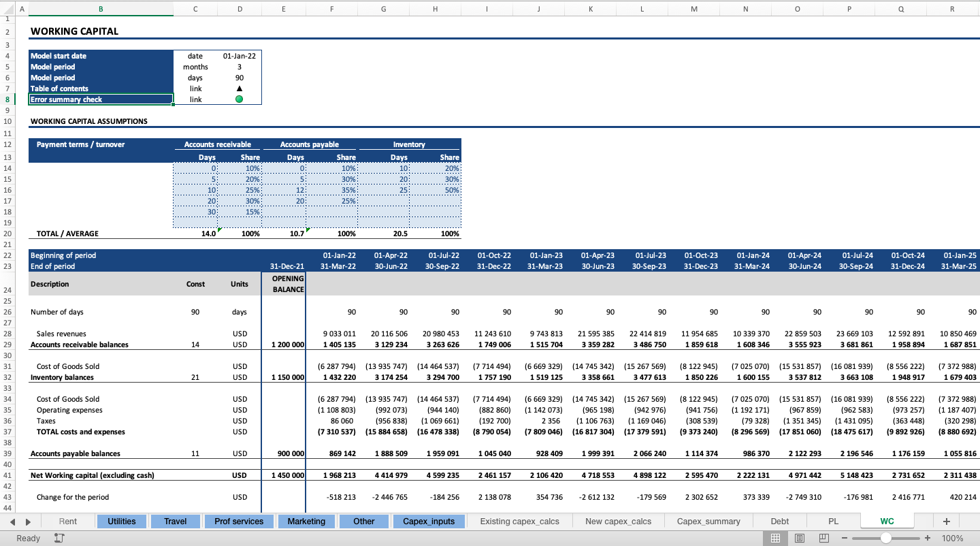Open zoom level 100% dialog
The image size is (980, 546).
tap(952, 538)
